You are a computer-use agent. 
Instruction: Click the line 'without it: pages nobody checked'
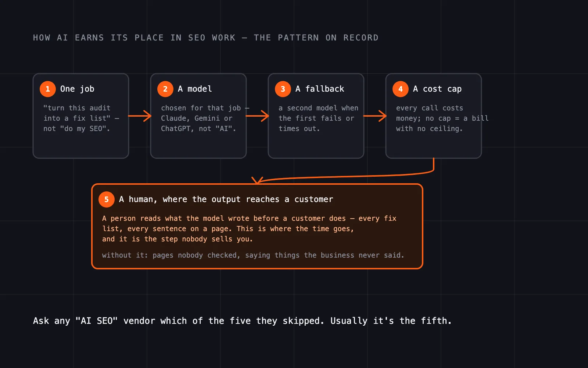pyautogui.click(x=253, y=255)
